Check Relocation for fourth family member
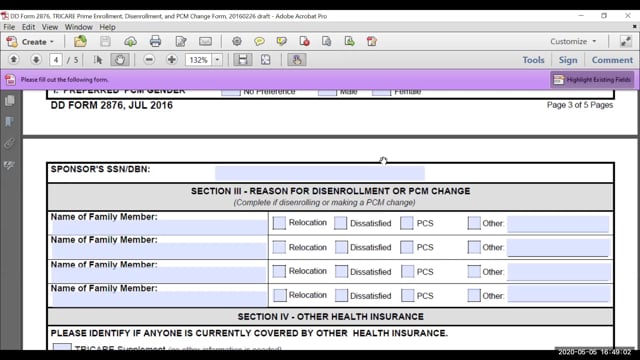The height and width of the screenshot is (360, 640). (x=280, y=295)
